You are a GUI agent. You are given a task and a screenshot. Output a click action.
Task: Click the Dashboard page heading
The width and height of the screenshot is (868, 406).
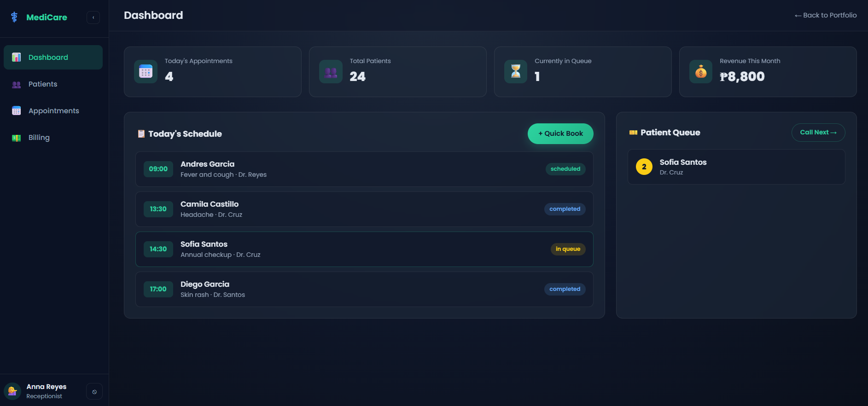point(153,15)
